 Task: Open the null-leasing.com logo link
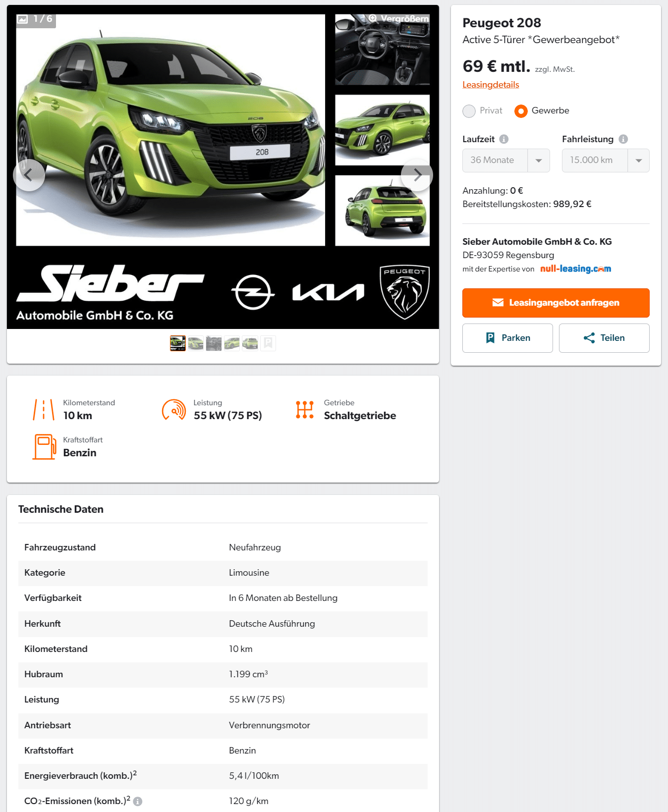pyautogui.click(x=575, y=269)
